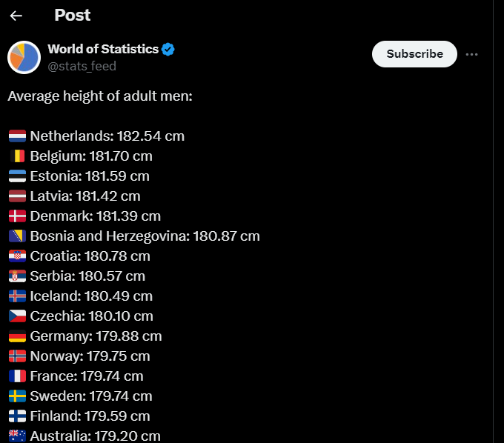Open the three-dot more options menu
This screenshot has width=504, height=443.
(x=472, y=54)
